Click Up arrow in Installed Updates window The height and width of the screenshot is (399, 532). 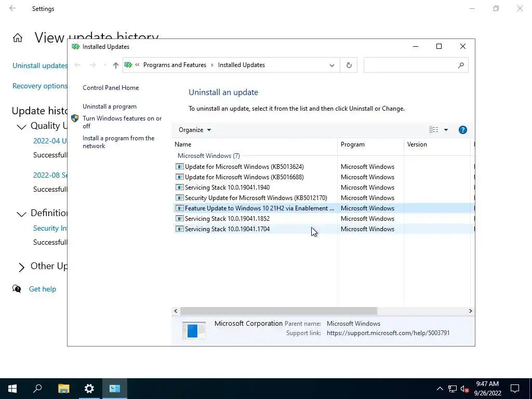(x=116, y=65)
